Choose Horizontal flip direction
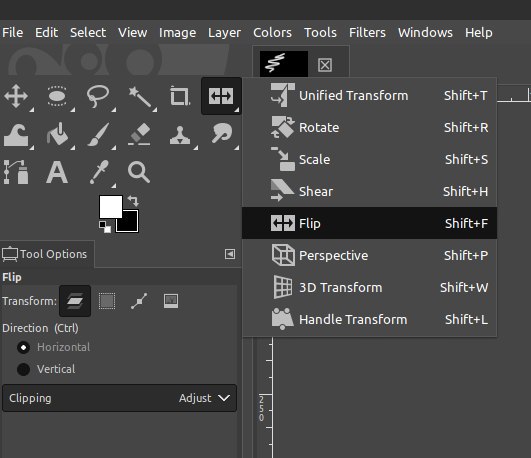 click(x=54, y=347)
